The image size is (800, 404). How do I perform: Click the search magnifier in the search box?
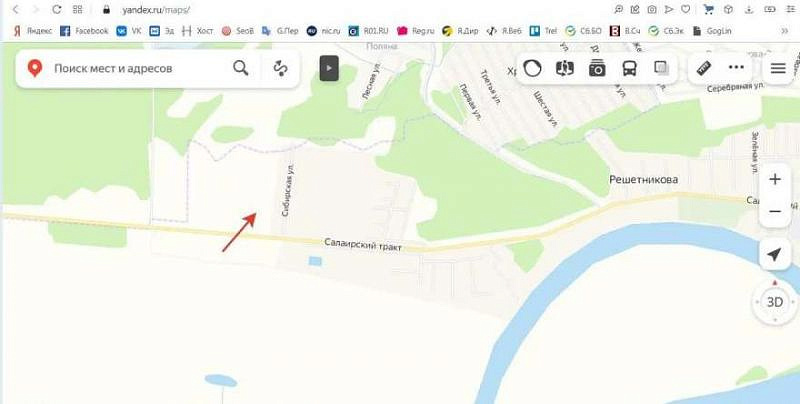241,68
